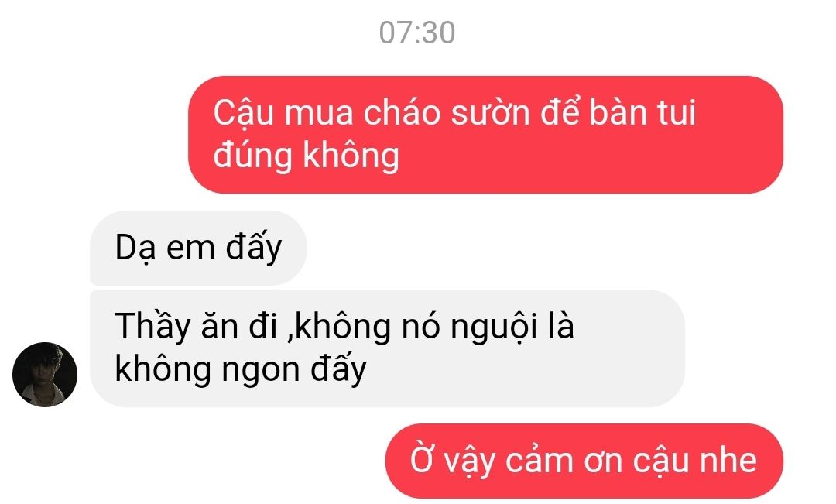Click the "không ngon đấy" text line
Viewport: 836px width, 504px height.
(x=241, y=369)
